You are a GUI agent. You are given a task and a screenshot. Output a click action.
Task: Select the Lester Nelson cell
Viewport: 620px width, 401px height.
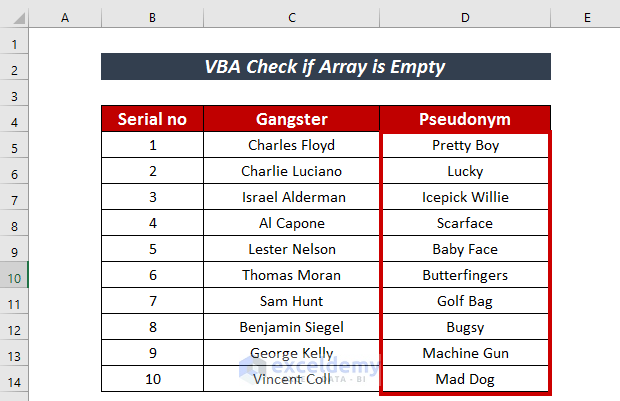pyautogui.click(x=291, y=249)
